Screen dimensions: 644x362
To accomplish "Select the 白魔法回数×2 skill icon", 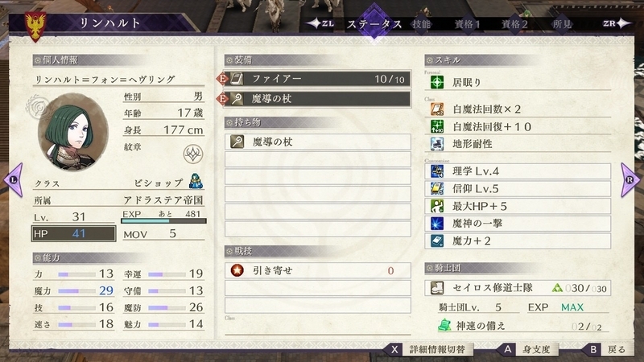I will 437,109.
